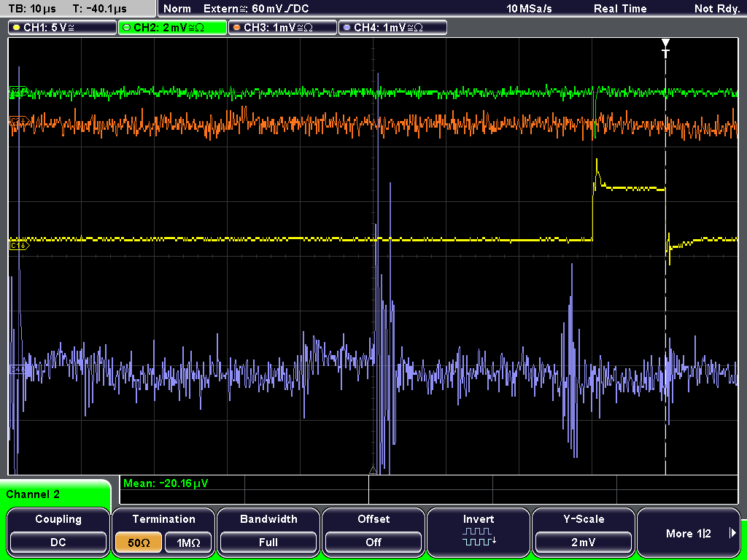
Task: Click the Norm trigger mode label
Action: 177,9
